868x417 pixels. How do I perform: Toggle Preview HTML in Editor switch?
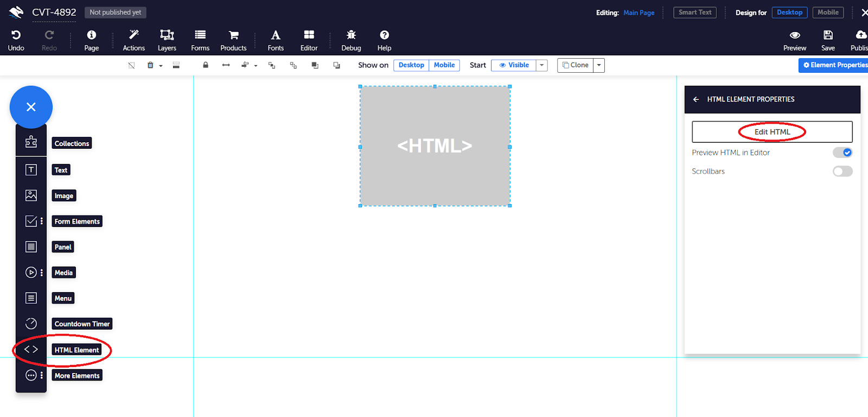(x=843, y=153)
